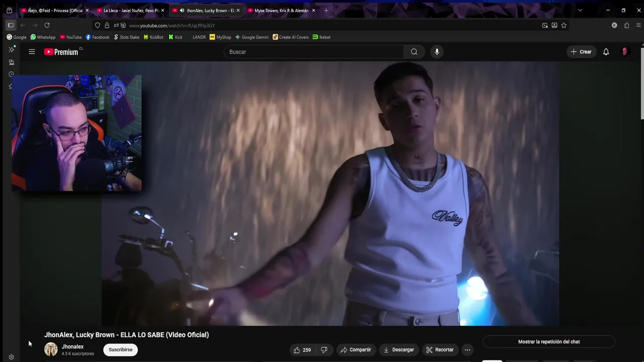Screen dimensions: 644x362
Task: Click the Crear button
Action: (x=581, y=52)
